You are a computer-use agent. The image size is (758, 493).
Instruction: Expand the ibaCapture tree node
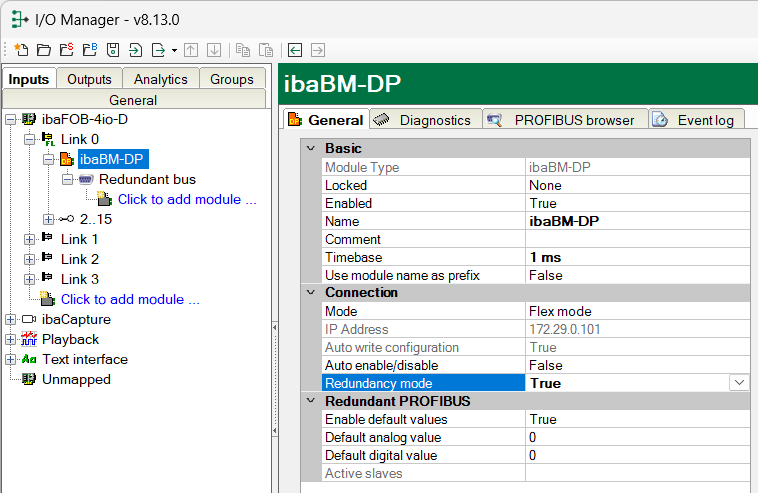11,319
